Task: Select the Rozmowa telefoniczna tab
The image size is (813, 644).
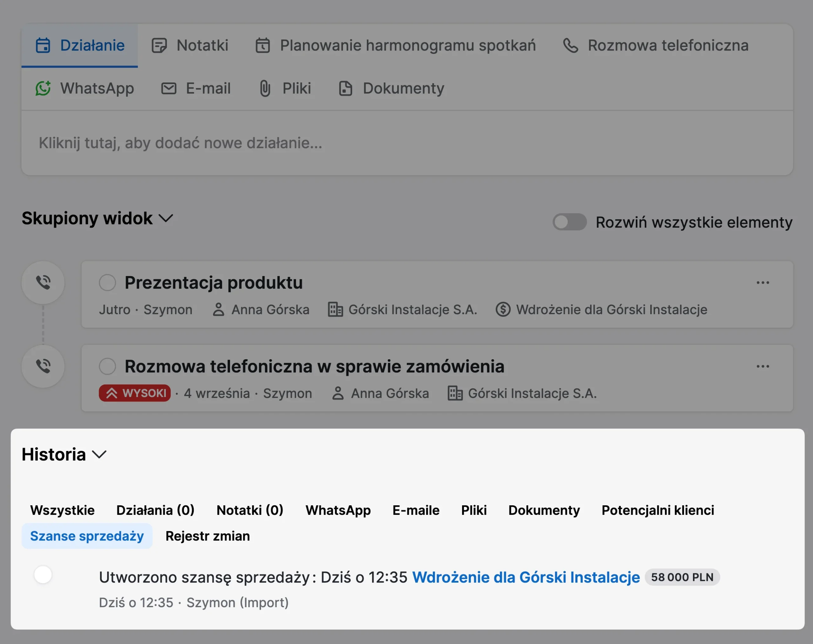Action: 655,46
